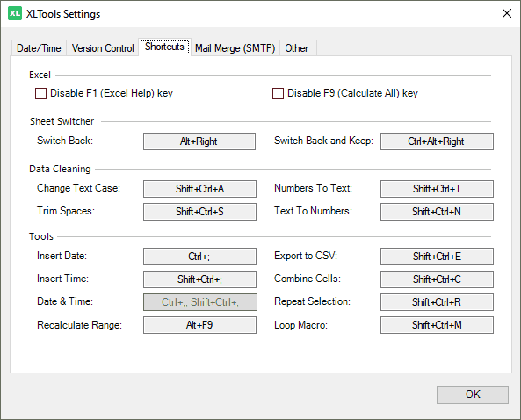This screenshot has width=521, height=420.
Task: Click the Switch Back Alt+Right shortcut field
Action: (199, 141)
